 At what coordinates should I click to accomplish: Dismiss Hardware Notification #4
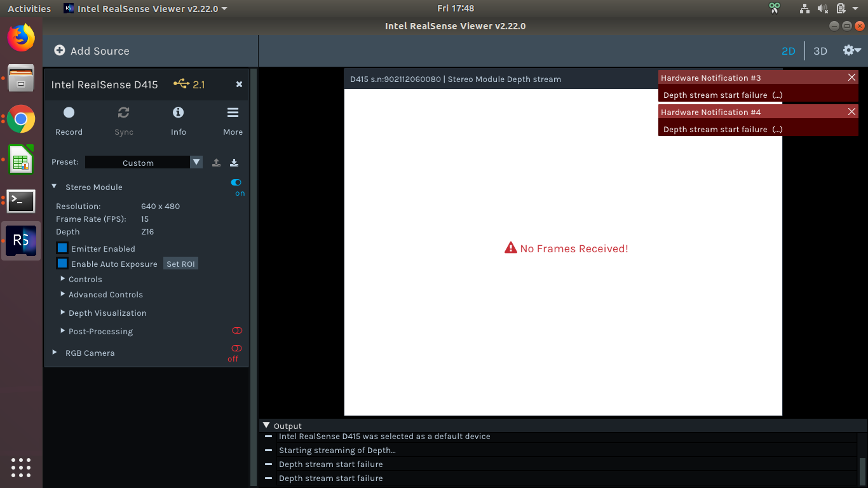(851, 111)
